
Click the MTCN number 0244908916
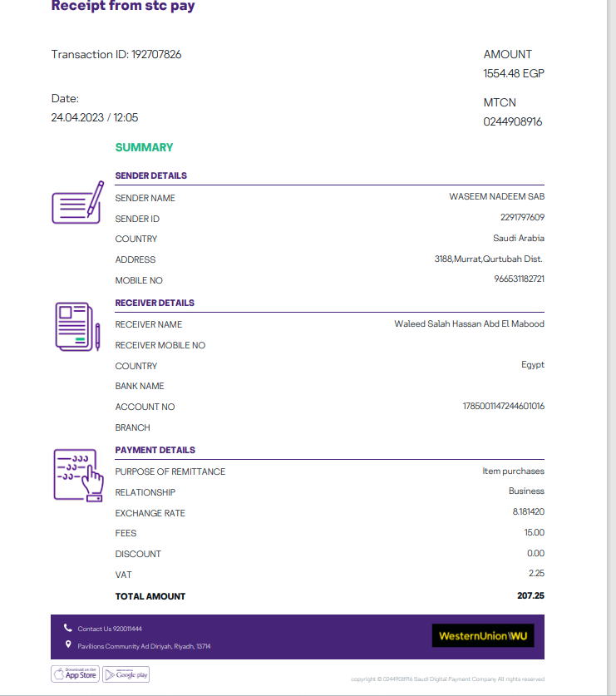point(513,122)
